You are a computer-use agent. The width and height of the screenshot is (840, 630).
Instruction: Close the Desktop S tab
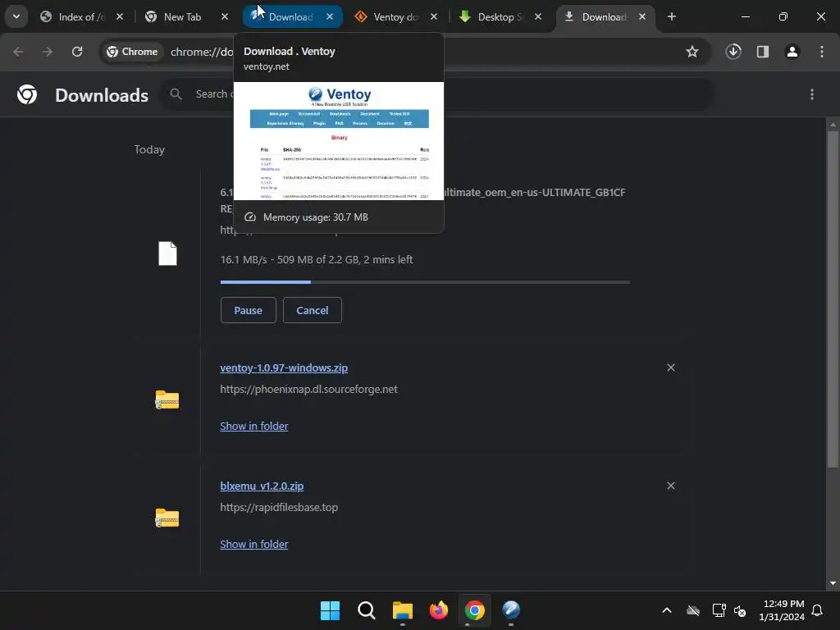coord(538,16)
